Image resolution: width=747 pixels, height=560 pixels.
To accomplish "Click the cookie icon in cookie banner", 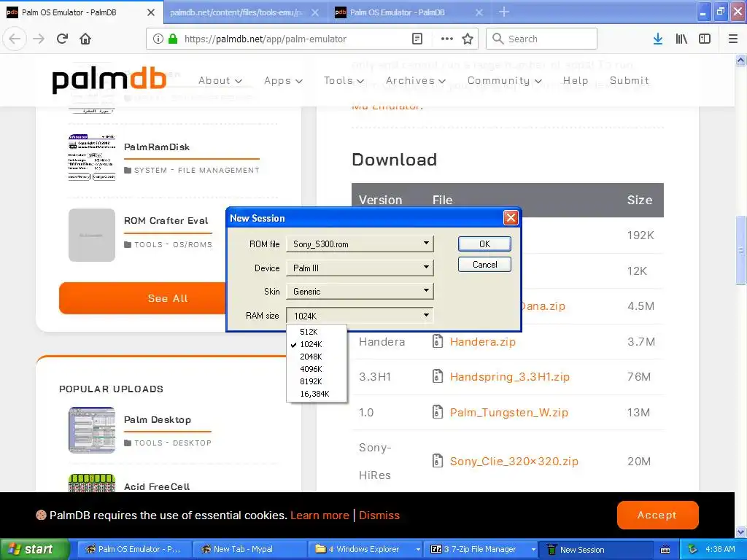I will coord(41,515).
